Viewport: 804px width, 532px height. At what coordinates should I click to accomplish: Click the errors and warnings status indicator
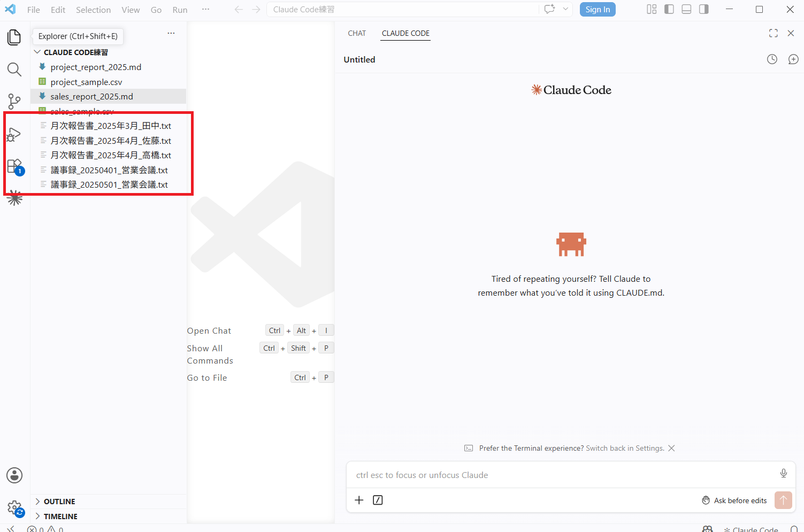(x=45, y=529)
